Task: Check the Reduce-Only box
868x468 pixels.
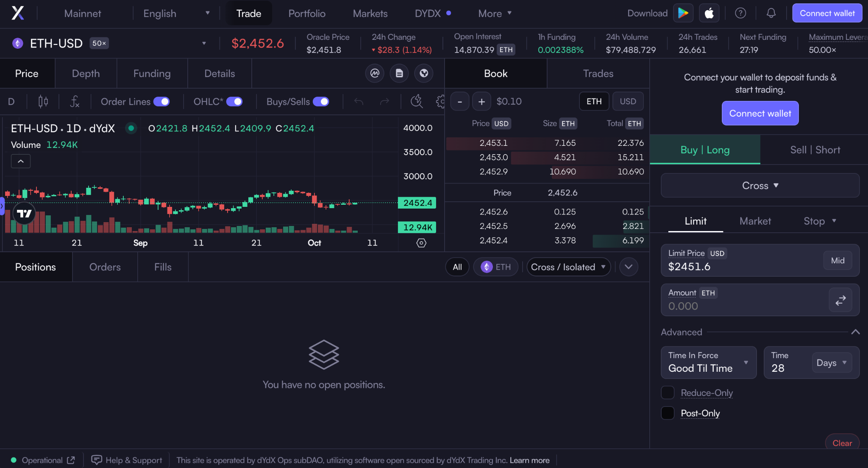Action: (x=668, y=393)
